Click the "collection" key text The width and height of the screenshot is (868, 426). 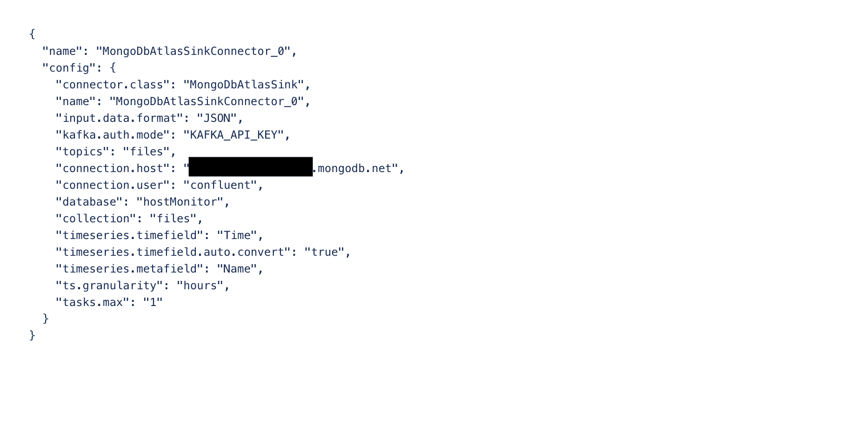pyautogui.click(x=96, y=219)
